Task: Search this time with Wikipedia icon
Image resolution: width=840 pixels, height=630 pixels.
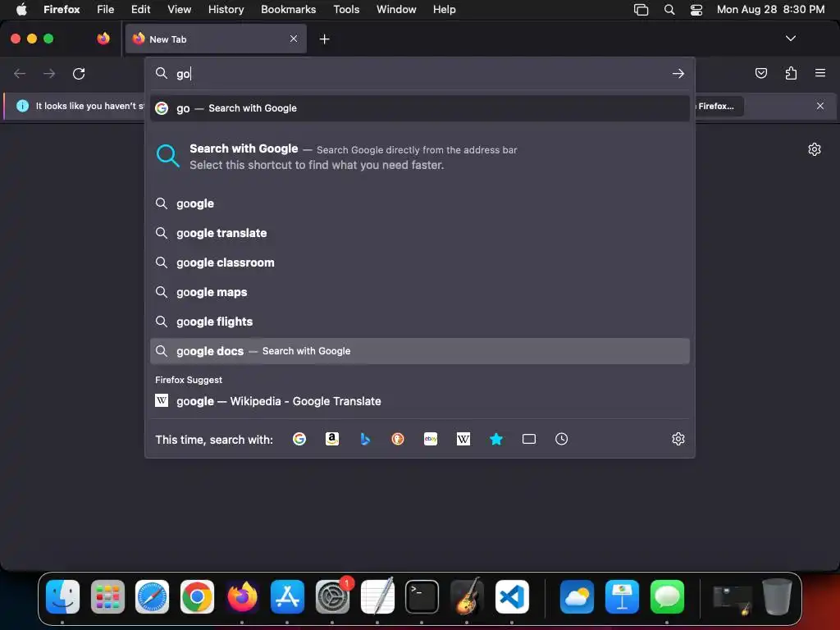Action: point(463,440)
